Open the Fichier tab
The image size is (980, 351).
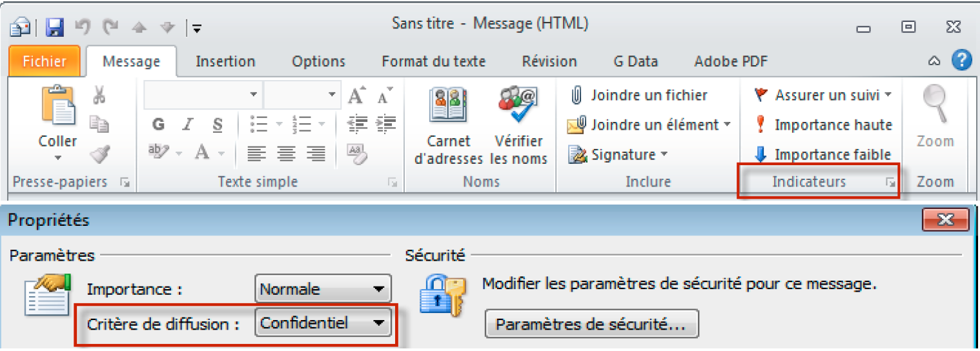click(x=45, y=61)
